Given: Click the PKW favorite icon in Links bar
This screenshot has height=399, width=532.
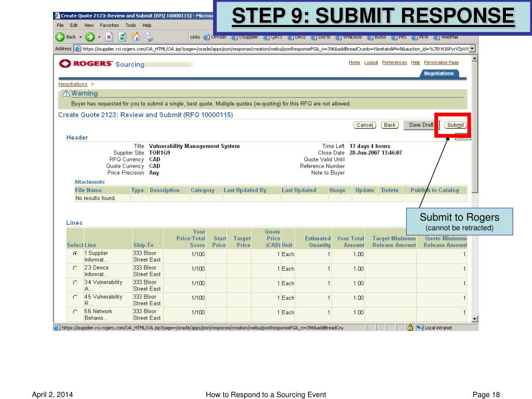Looking at the screenshot, I should tap(415, 37).
